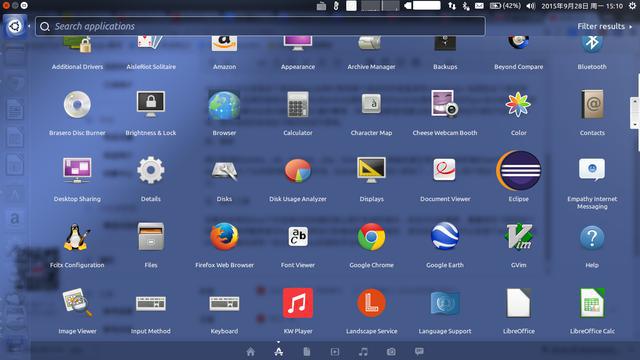Open Additional Drivers
640x360 pixels.
[77, 45]
